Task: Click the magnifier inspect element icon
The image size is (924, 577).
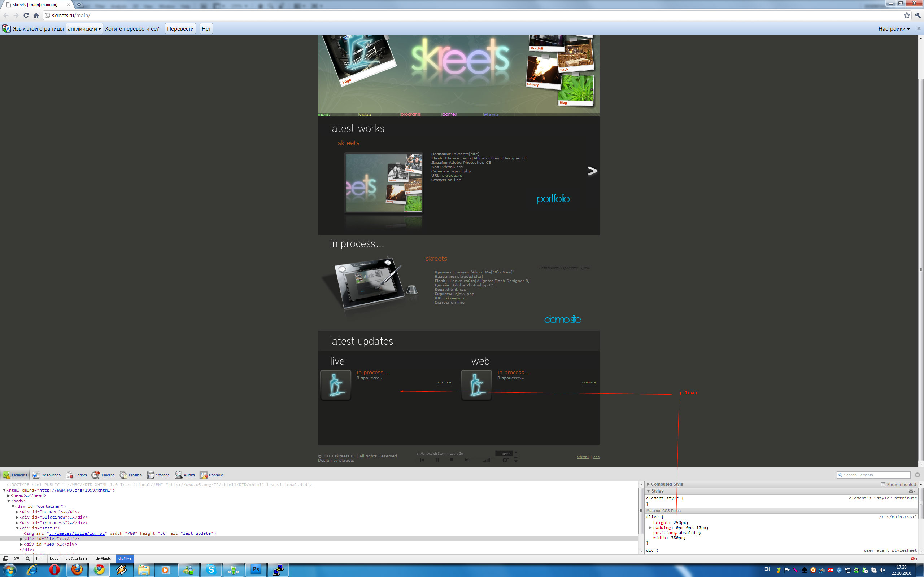Action: coord(27,558)
